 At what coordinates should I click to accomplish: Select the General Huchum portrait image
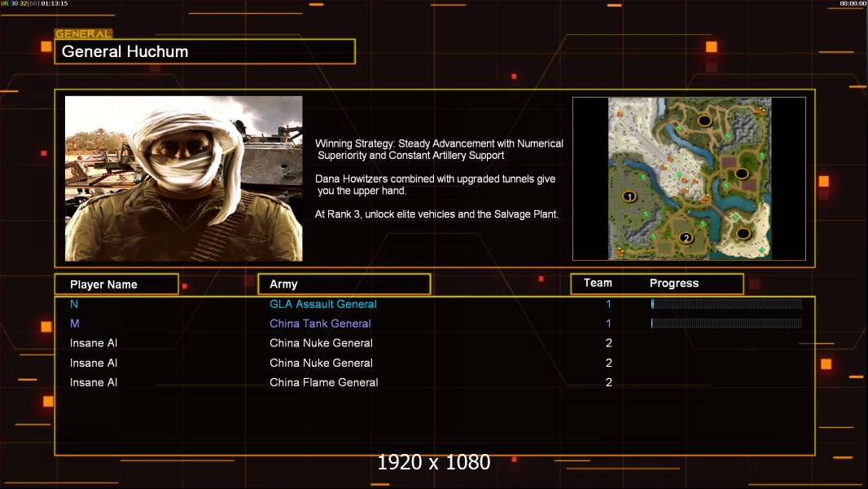click(184, 178)
